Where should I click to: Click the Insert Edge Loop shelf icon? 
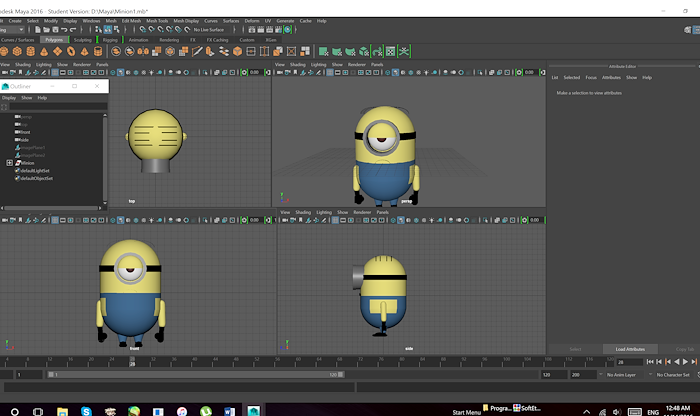coord(264,51)
